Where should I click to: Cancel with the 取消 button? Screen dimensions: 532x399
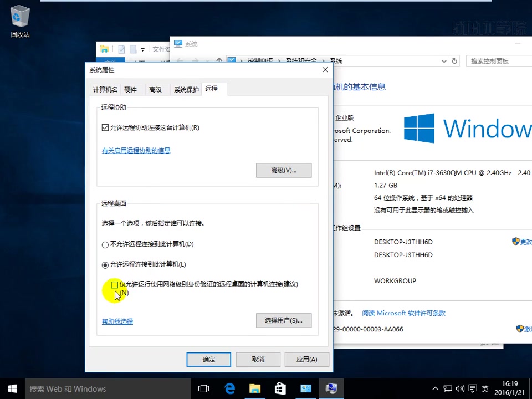click(x=258, y=359)
